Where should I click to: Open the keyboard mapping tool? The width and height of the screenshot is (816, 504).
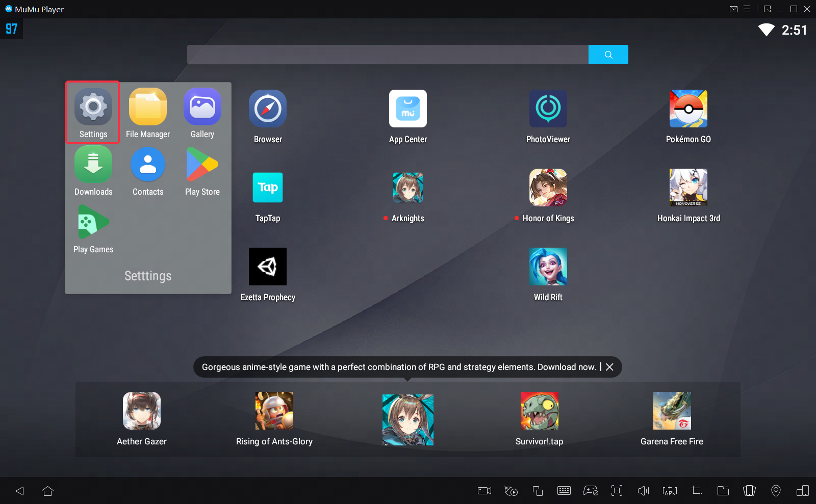pyautogui.click(x=564, y=491)
